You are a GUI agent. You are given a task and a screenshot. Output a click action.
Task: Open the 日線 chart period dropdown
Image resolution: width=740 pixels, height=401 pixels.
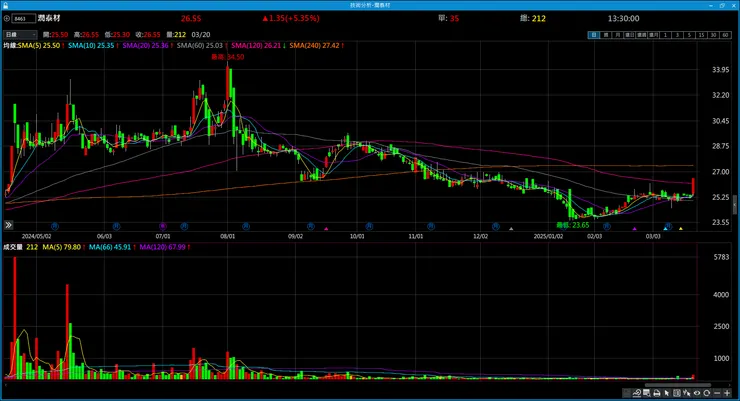tap(20, 34)
